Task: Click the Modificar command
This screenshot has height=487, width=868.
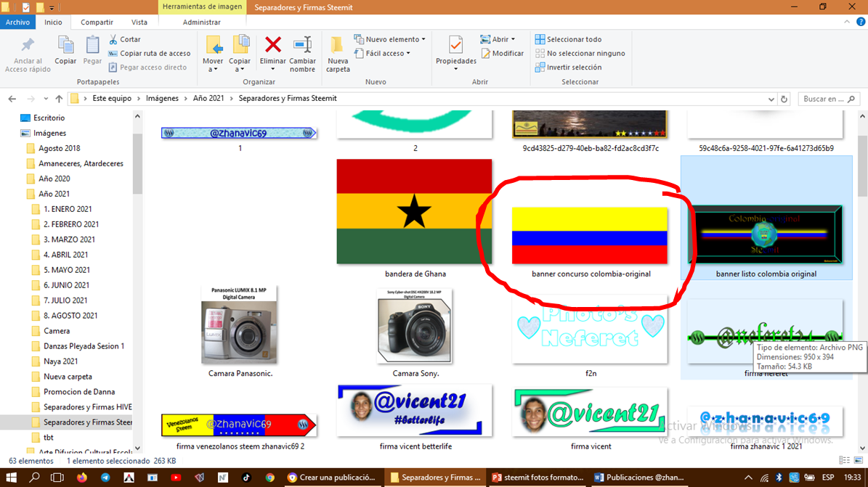Action: pyautogui.click(x=502, y=53)
